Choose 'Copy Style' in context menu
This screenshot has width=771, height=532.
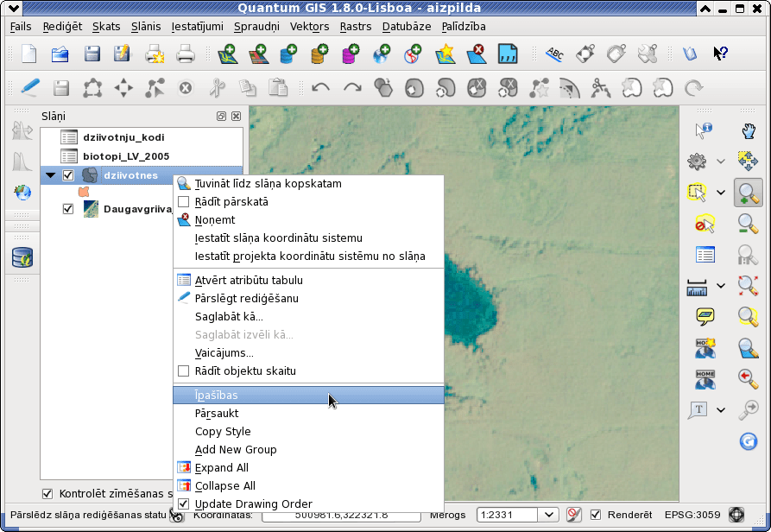click(x=308, y=431)
